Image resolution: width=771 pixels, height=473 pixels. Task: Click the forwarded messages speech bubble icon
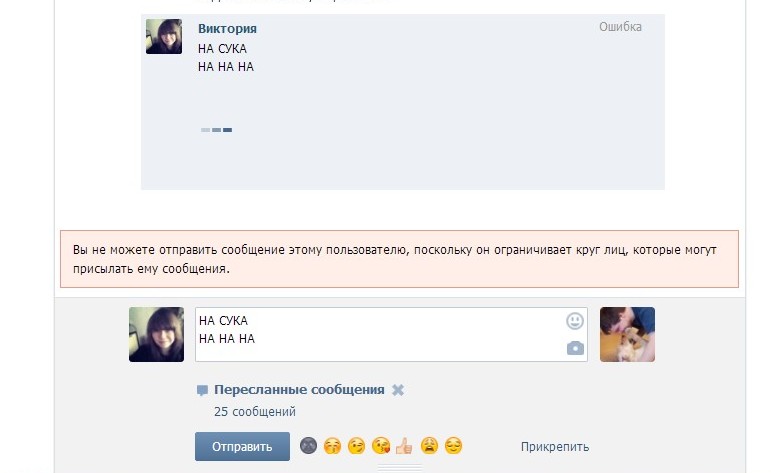coord(202,390)
